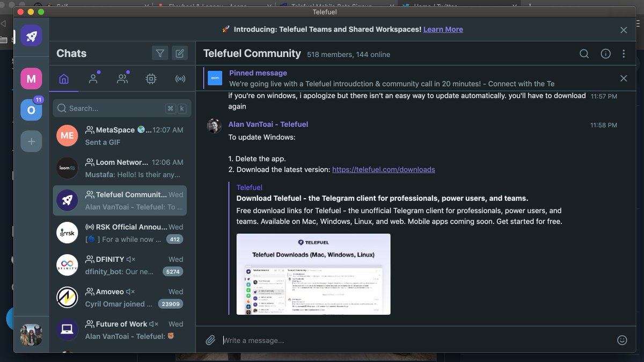Open the emoji picker smiley icon
Viewport: 644px width, 362px height.
tap(622, 340)
